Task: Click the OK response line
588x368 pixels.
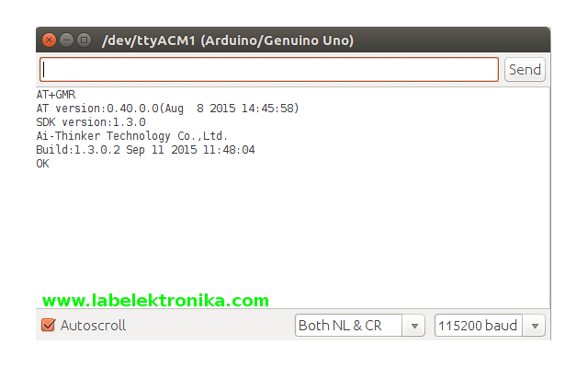Action: click(x=43, y=164)
